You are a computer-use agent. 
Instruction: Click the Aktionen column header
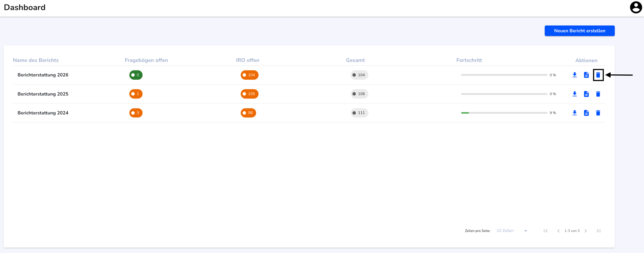pos(586,60)
